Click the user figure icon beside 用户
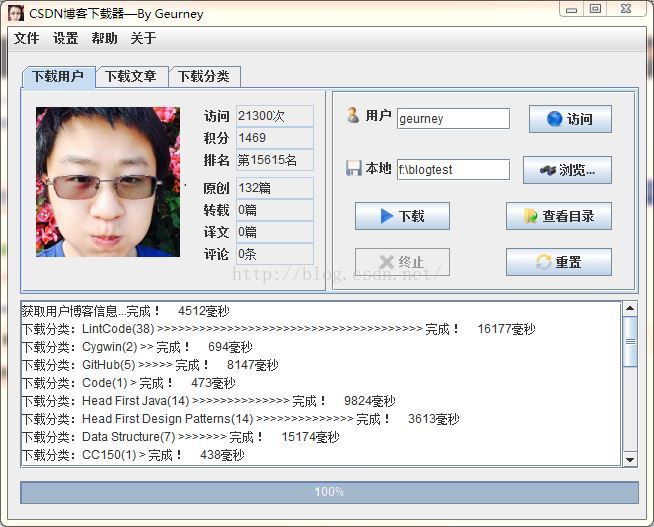 click(x=353, y=115)
